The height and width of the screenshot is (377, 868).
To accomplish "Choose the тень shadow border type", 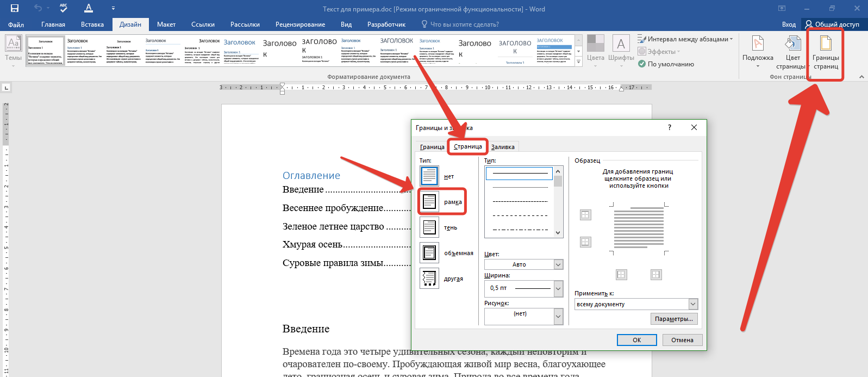I will click(x=429, y=227).
